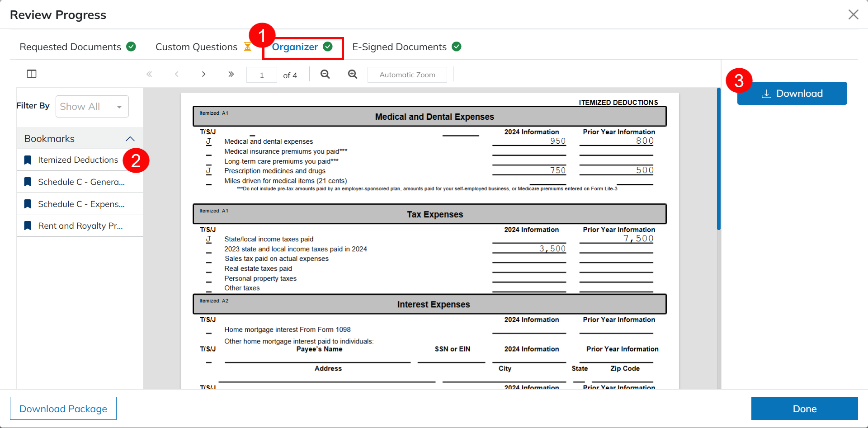Zoom in with the magnifier plus icon
This screenshot has width=868, height=428.
353,74
